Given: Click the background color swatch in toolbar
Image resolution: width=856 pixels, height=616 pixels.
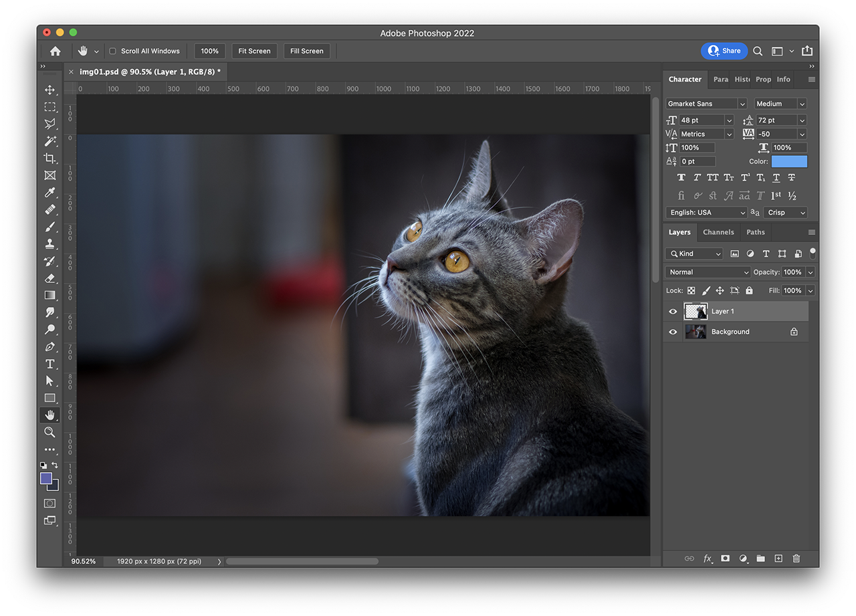Looking at the screenshot, I should coord(55,487).
